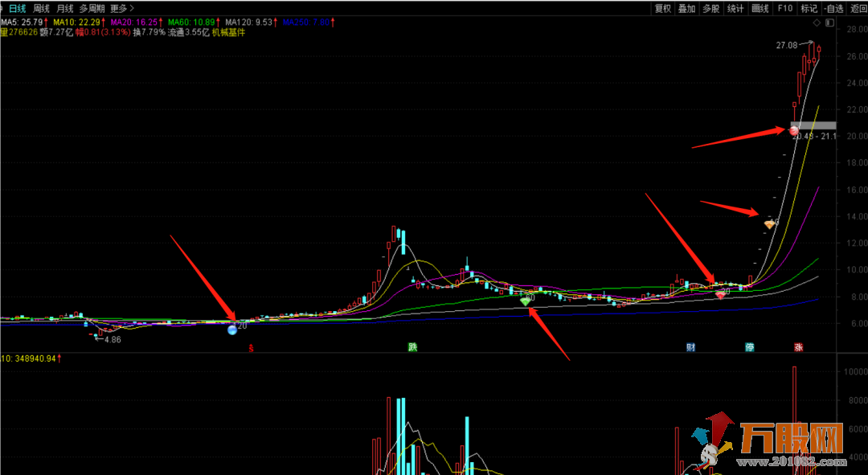Click the blue ball marker labeled 20
The height and width of the screenshot is (475, 868).
(x=232, y=330)
